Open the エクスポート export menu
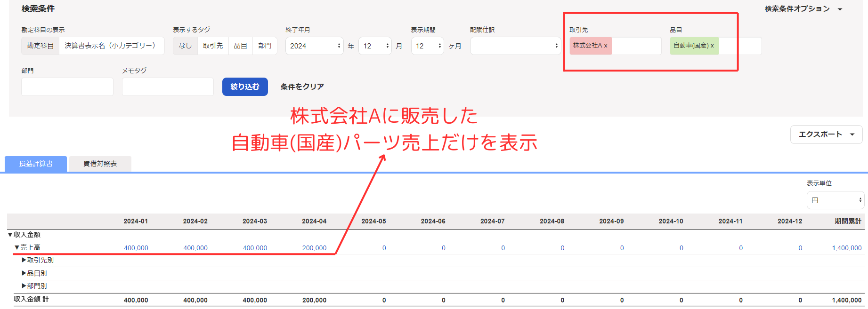This screenshot has height=309, width=868. pyautogui.click(x=826, y=135)
